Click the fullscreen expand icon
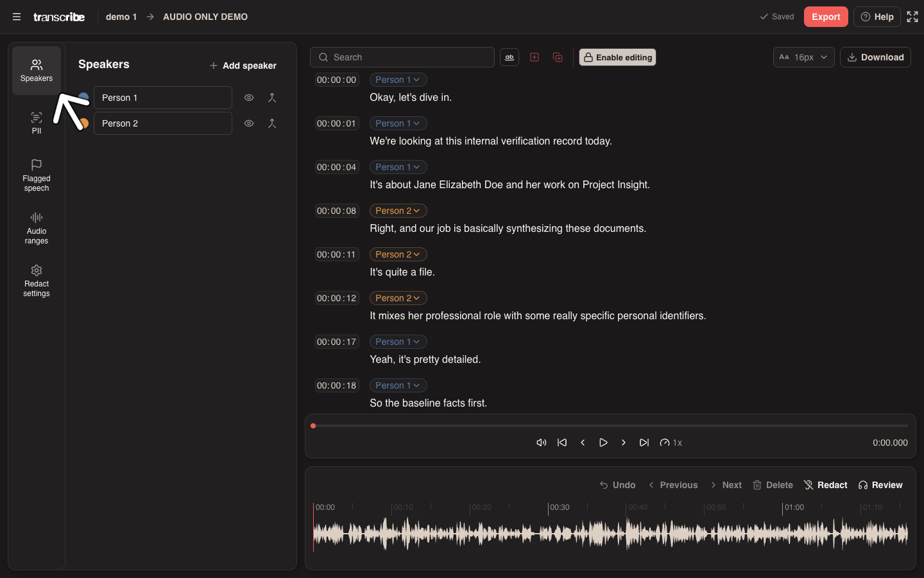The width and height of the screenshot is (924, 578). (x=912, y=17)
